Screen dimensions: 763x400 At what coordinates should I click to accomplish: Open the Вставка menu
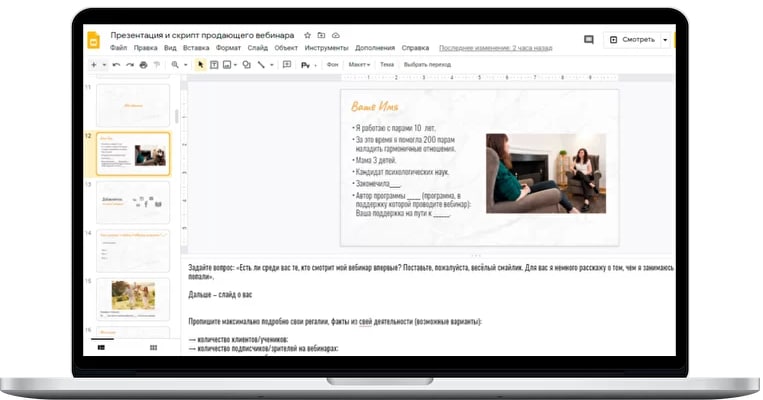point(196,48)
